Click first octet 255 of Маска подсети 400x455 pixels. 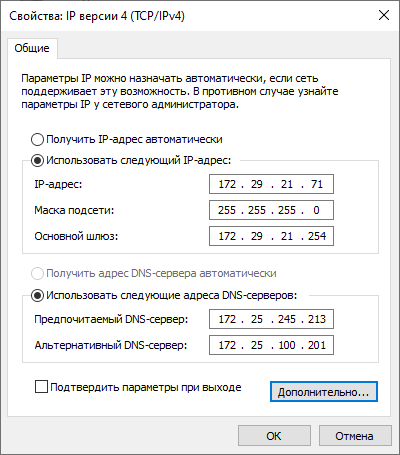[x=227, y=210]
